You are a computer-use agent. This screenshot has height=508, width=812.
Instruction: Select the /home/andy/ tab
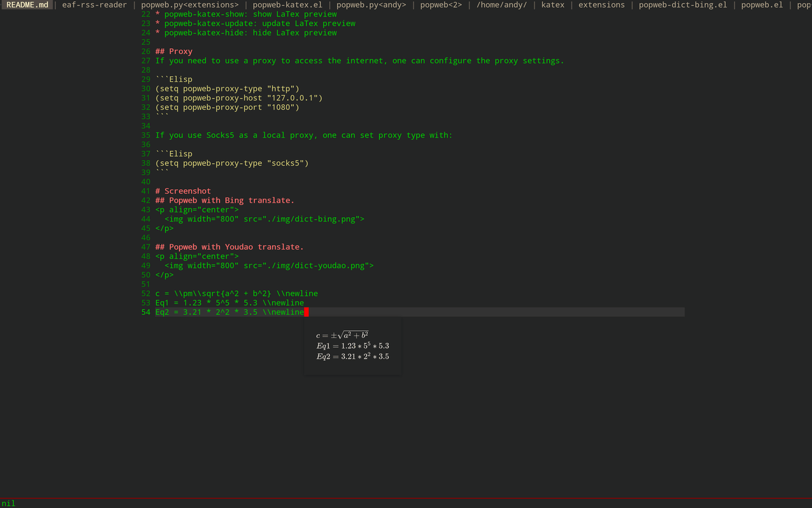[x=502, y=4]
